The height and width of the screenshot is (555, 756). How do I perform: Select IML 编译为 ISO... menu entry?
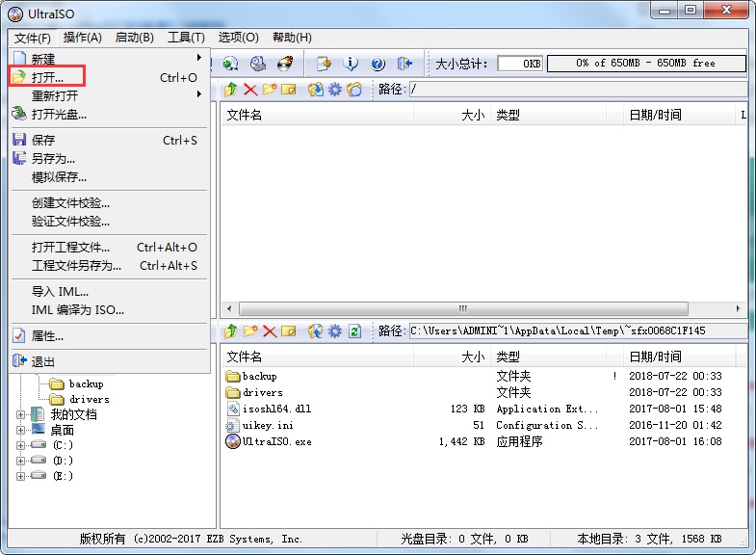pyautogui.click(x=109, y=310)
